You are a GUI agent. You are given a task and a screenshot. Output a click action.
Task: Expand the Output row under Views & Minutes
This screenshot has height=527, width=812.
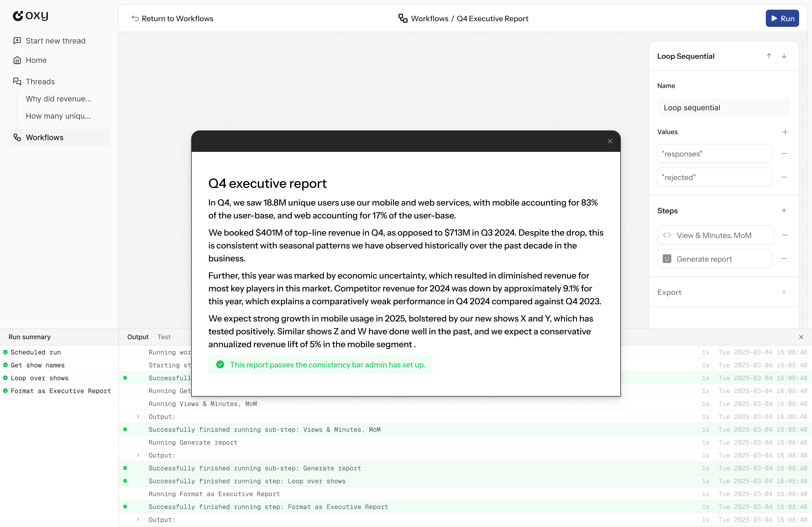pyautogui.click(x=138, y=417)
